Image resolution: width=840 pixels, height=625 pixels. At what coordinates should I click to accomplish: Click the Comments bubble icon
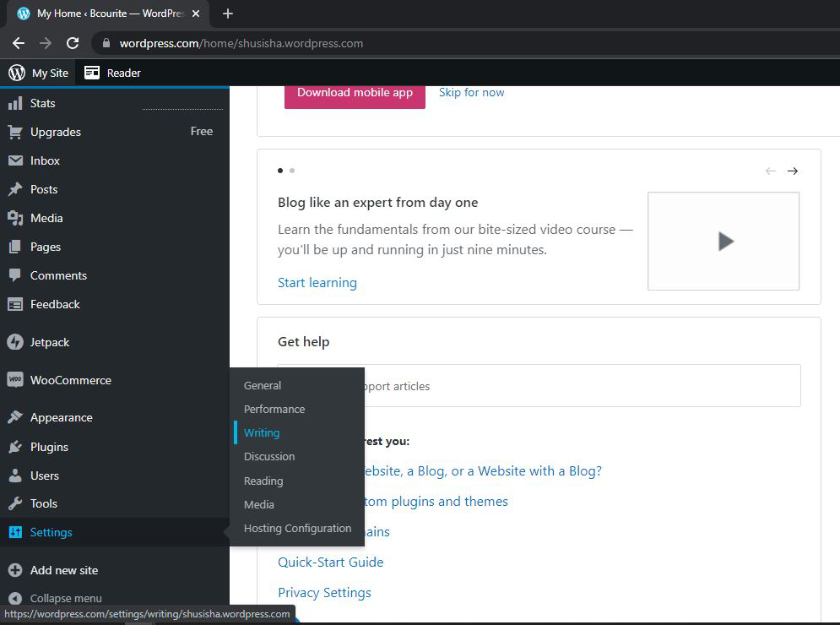click(x=15, y=275)
